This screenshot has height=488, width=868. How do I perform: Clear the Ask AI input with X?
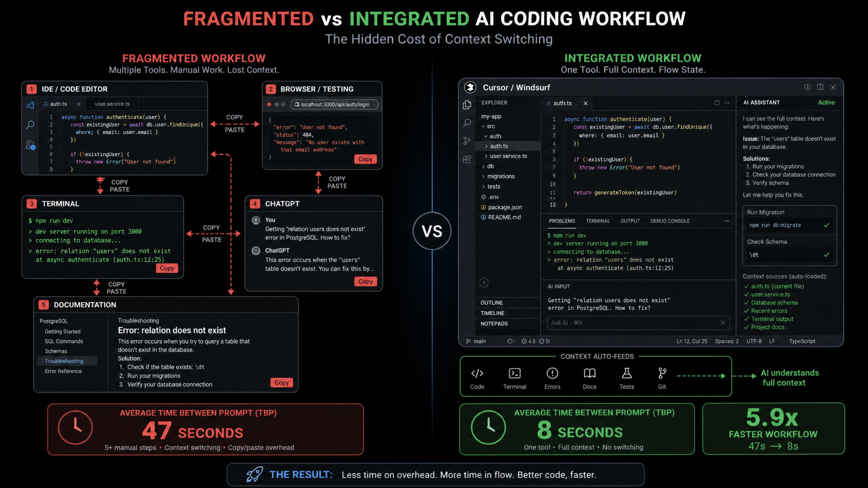pyautogui.click(x=723, y=323)
